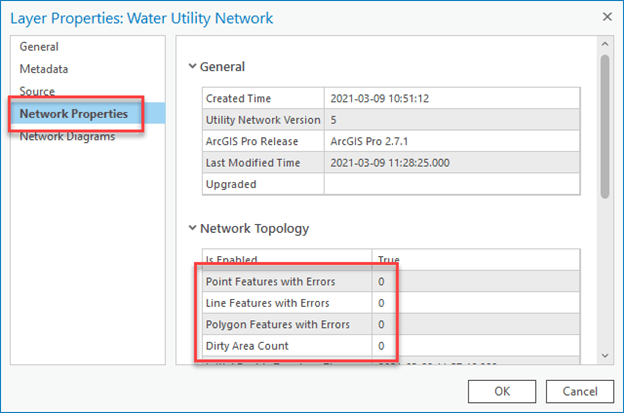This screenshot has height=413, width=624.
Task: Click the scrollbar down arrow
Action: click(604, 356)
